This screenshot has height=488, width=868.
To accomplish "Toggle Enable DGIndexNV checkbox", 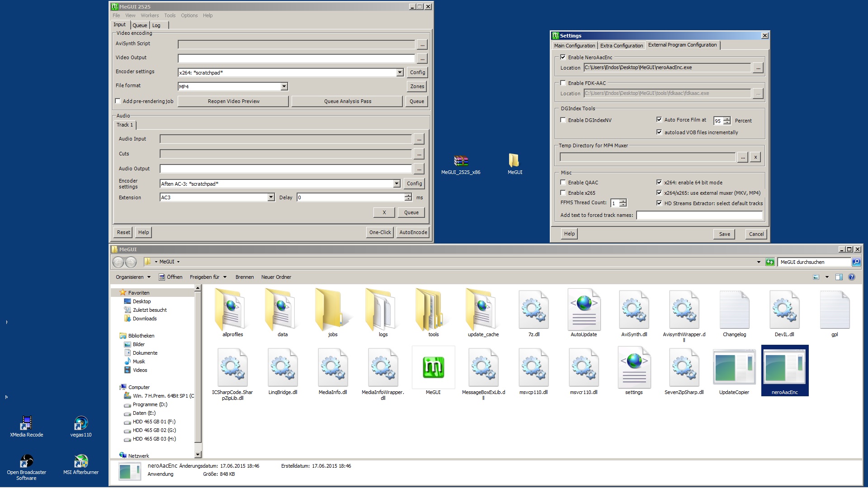I will coord(563,120).
